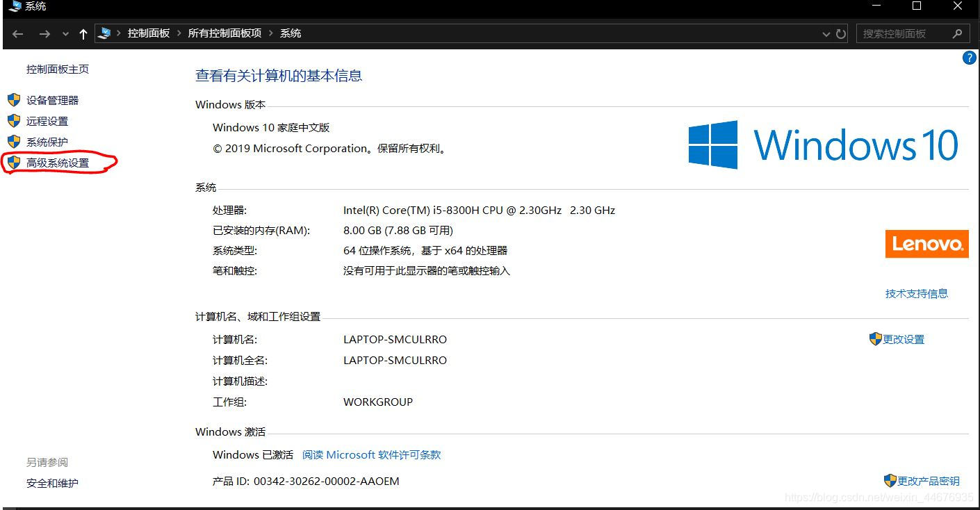
Task: Click shield icon beside 高级系统设置
Action: point(14,162)
